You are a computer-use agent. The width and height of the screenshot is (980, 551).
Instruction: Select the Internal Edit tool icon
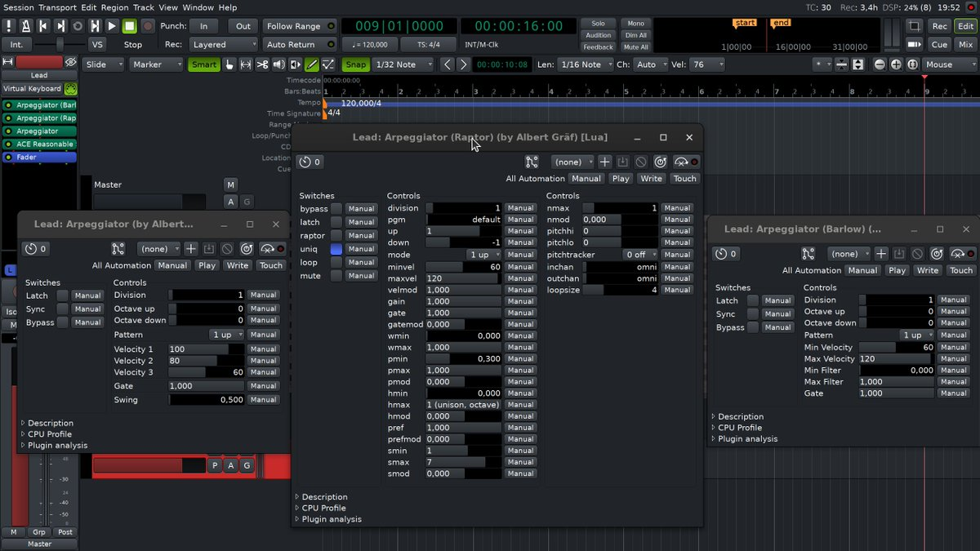pyautogui.click(x=327, y=64)
